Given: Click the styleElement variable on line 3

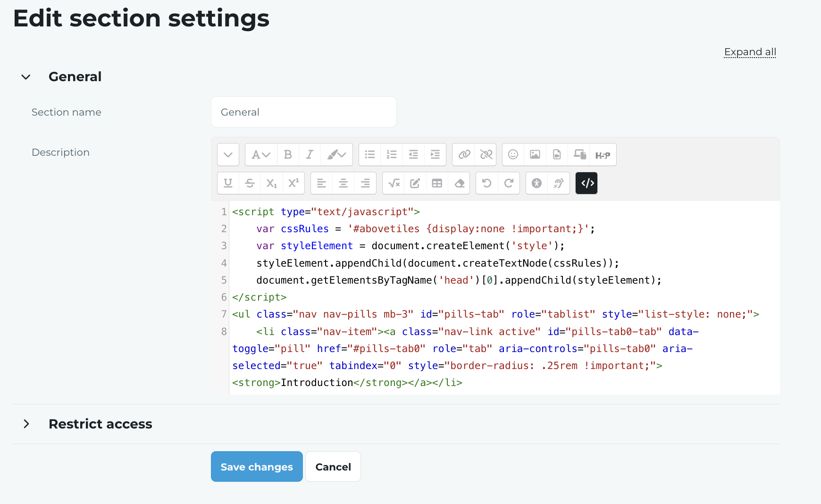Looking at the screenshot, I should click(x=317, y=246).
